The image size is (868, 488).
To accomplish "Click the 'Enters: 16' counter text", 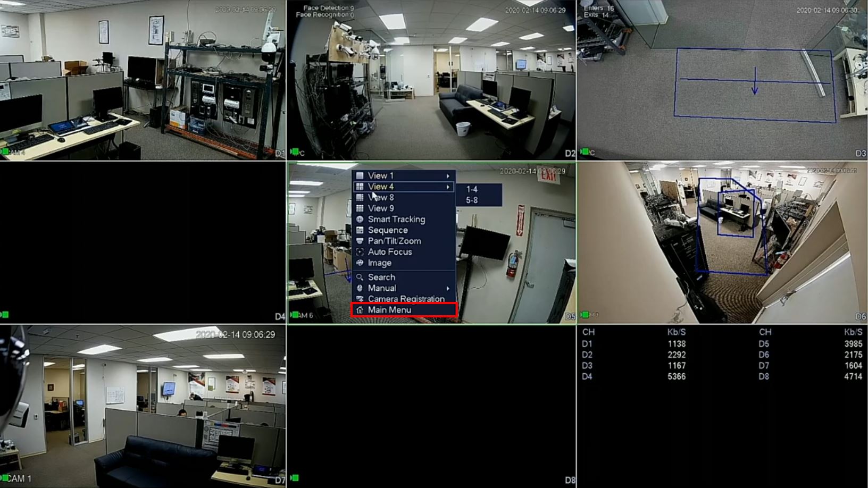I will pos(599,8).
